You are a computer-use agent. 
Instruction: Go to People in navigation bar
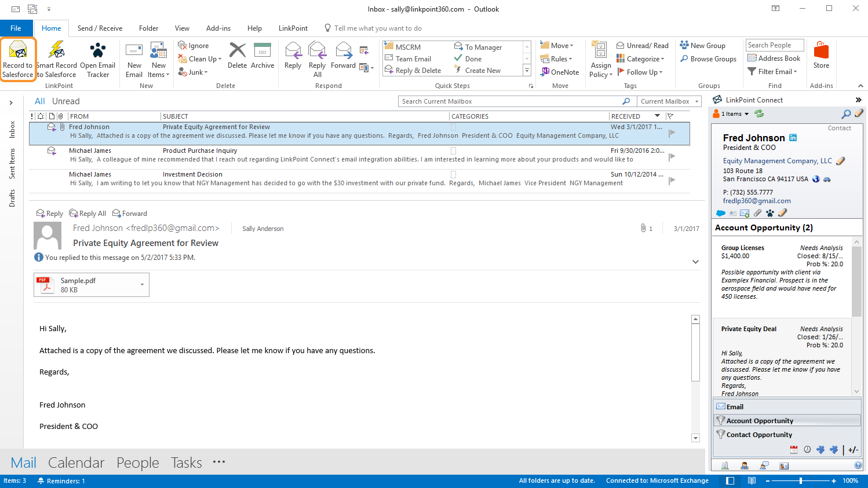click(x=137, y=463)
